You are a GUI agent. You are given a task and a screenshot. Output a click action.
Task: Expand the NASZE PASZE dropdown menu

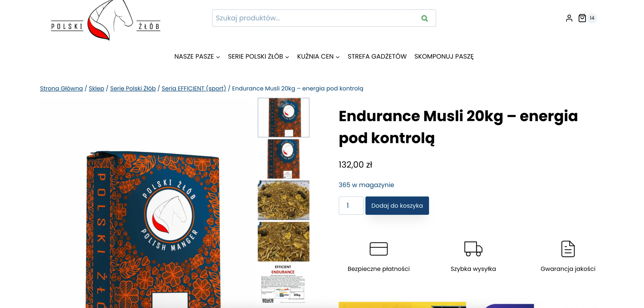click(x=197, y=56)
